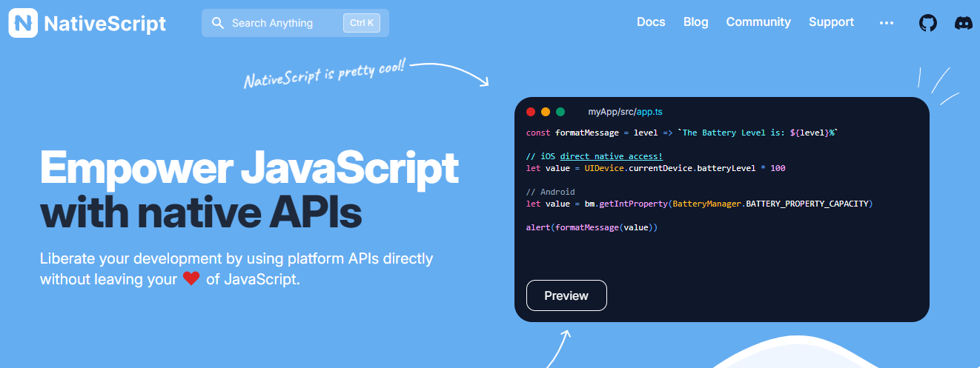
Task: Click the red heart icon
Action: 191,279
